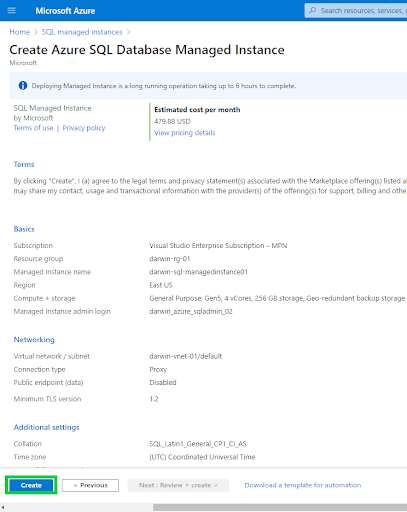Select the Minimum TLS version label
Screen dimensions: 407x512
[47, 399]
